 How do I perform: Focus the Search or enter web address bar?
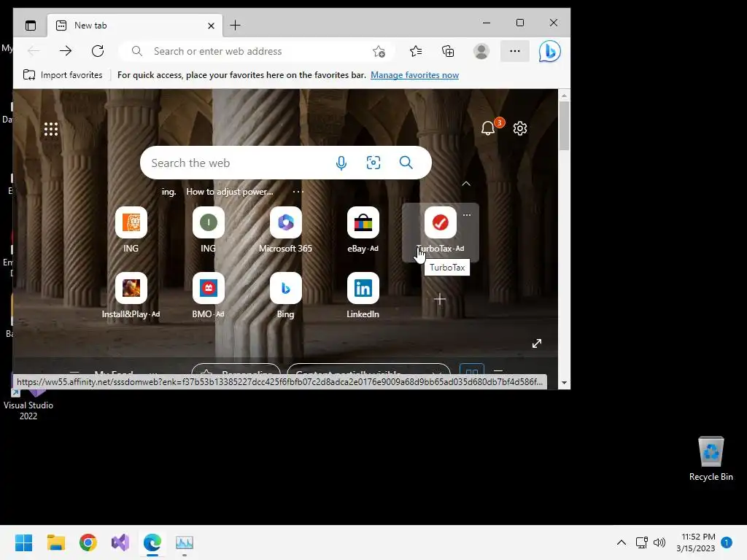[258, 51]
